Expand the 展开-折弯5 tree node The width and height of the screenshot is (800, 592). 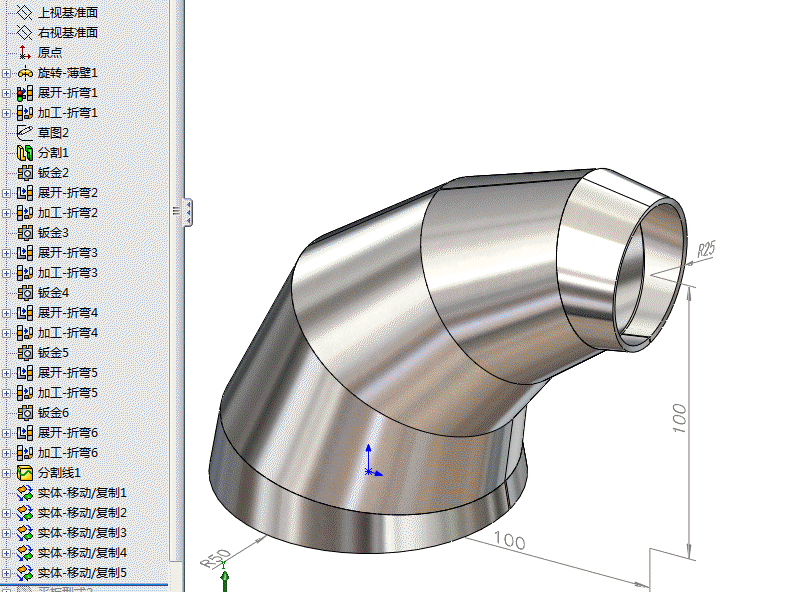pyautogui.click(x=6, y=374)
